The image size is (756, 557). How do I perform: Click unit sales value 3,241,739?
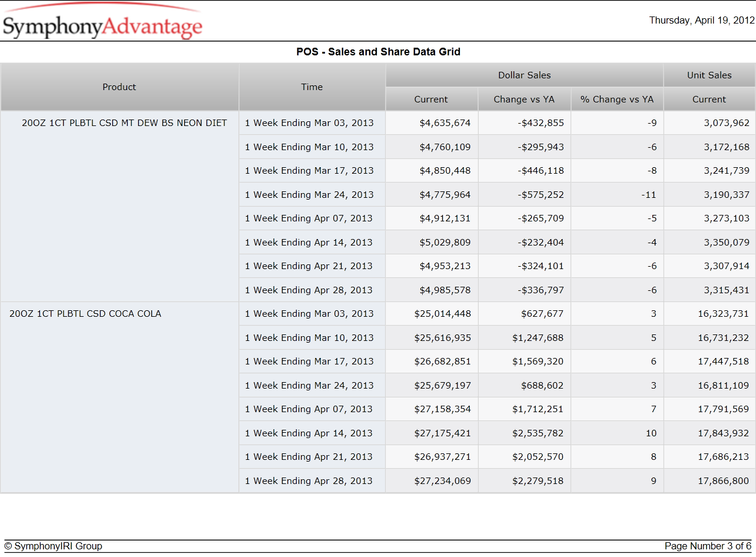(727, 171)
